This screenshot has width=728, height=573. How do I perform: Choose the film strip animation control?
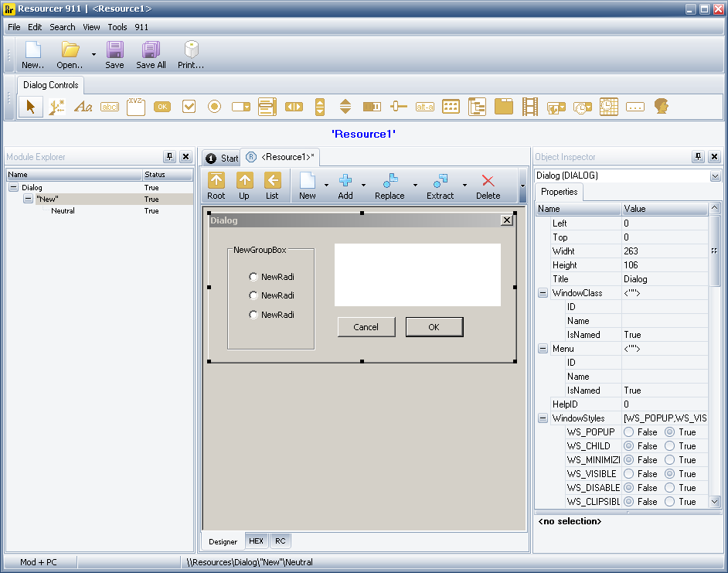(529, 107)
